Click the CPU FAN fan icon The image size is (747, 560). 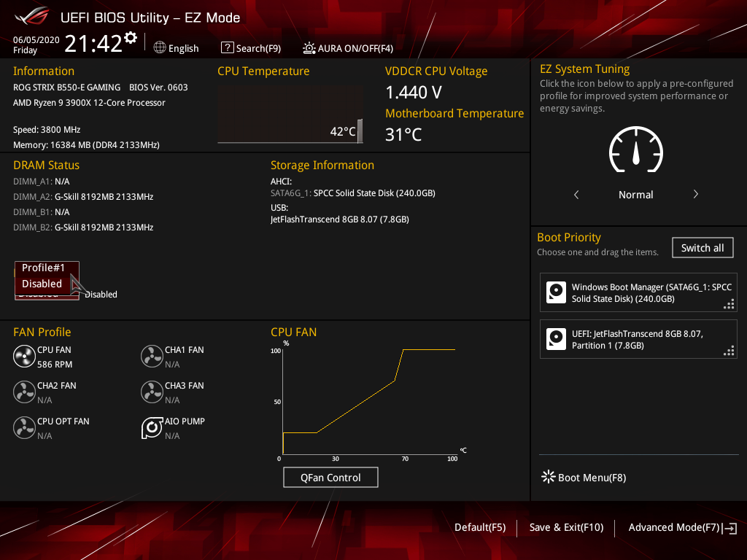[x=24, y=356]
